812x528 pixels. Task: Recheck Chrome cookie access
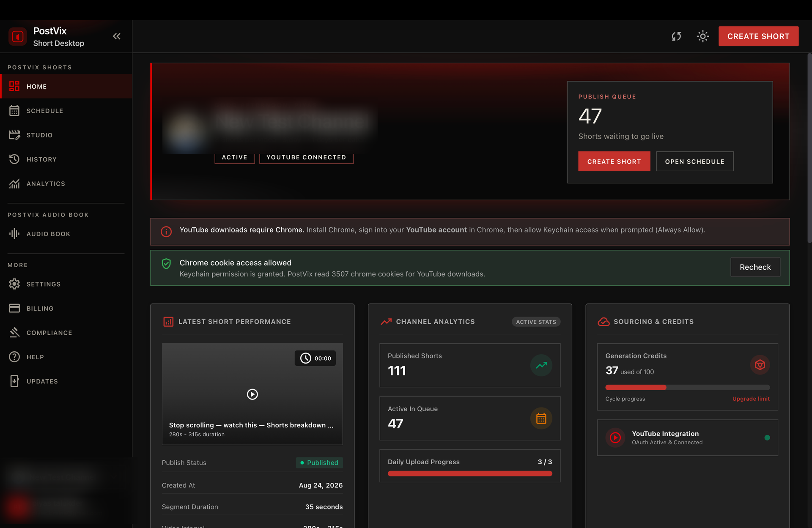pos(755,267)
